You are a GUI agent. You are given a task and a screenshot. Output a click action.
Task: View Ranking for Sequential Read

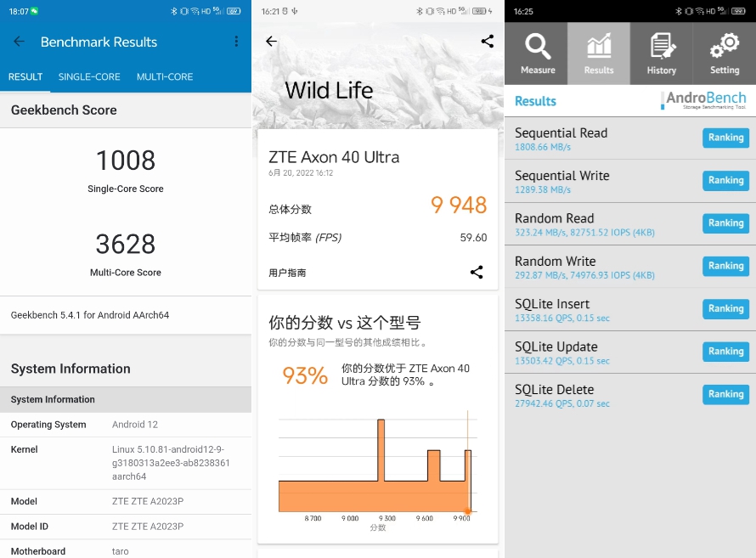[x=725, y=138]
